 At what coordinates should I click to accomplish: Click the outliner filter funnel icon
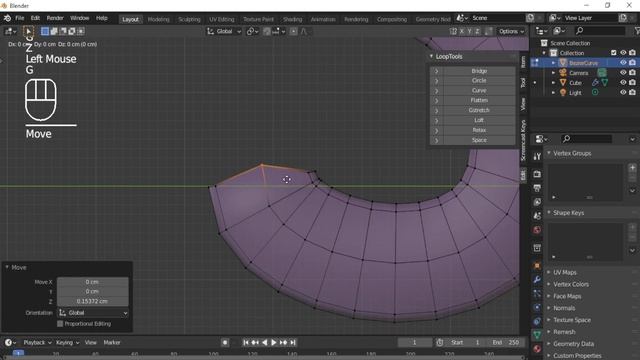click(x=637, y=31)
